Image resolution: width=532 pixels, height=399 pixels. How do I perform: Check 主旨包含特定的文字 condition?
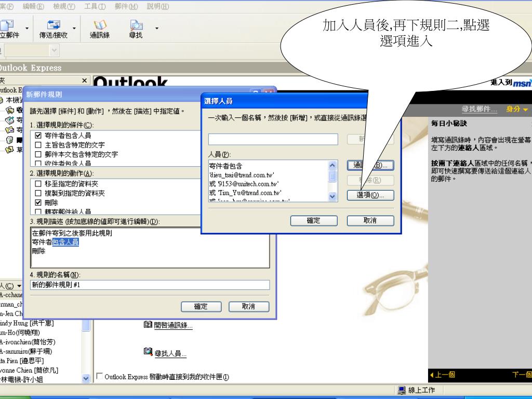tap(38, 145)
